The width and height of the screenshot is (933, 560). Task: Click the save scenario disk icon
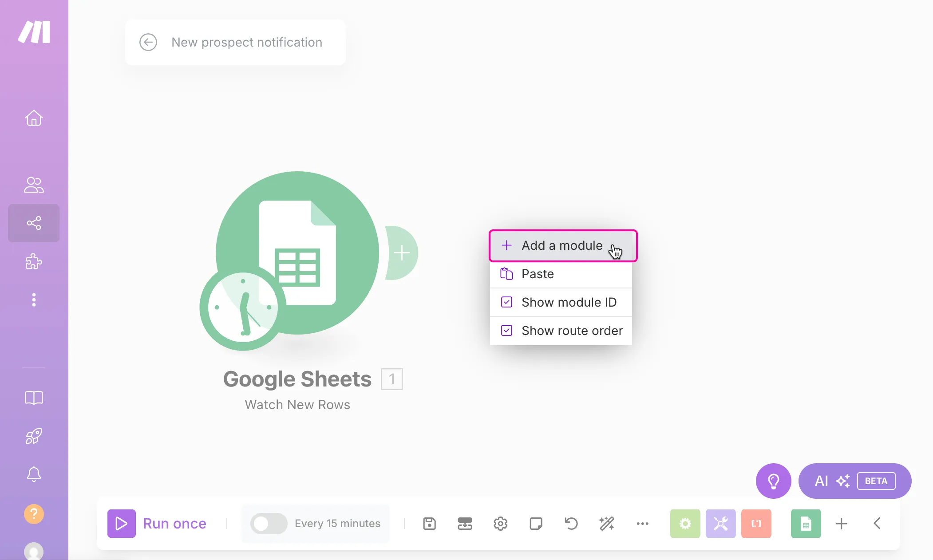pyautogui.click(x=429, y=524)
